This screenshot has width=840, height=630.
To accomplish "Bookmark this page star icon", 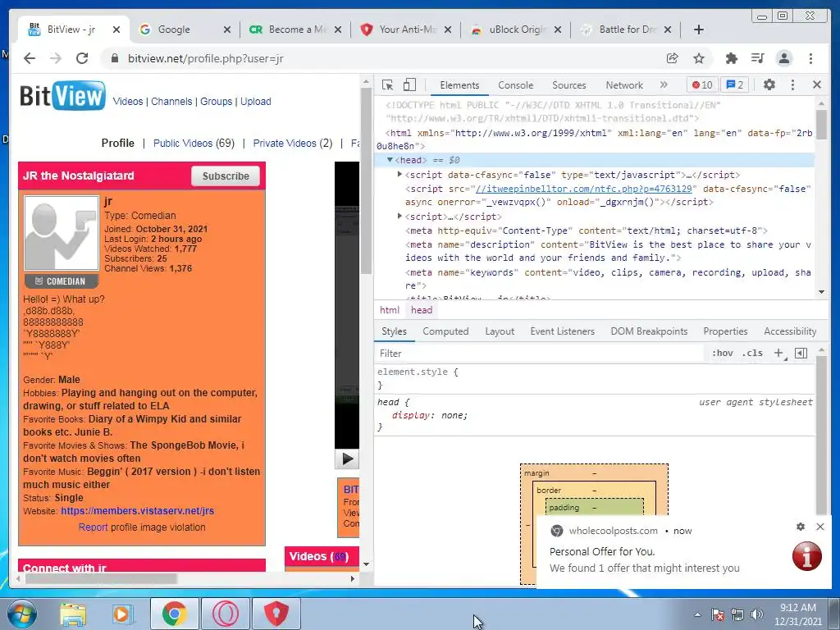I will 699,58.
